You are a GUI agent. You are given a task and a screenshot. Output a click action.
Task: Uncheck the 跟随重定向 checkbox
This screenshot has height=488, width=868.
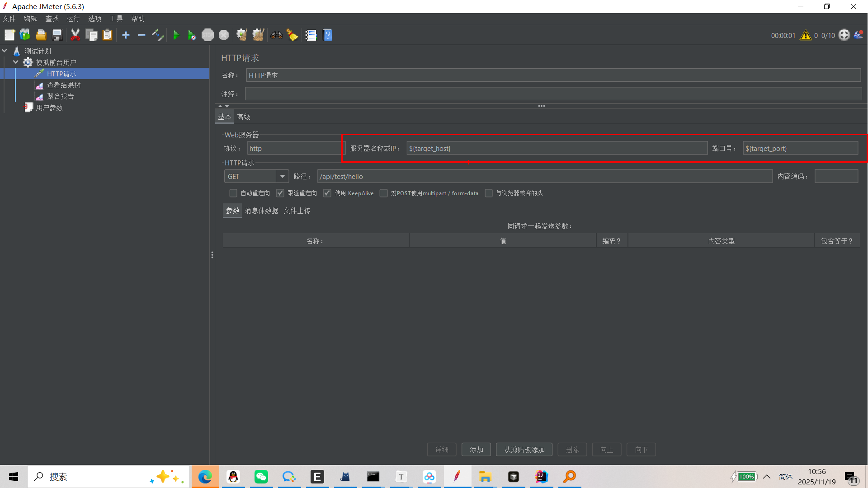[280, 193]
